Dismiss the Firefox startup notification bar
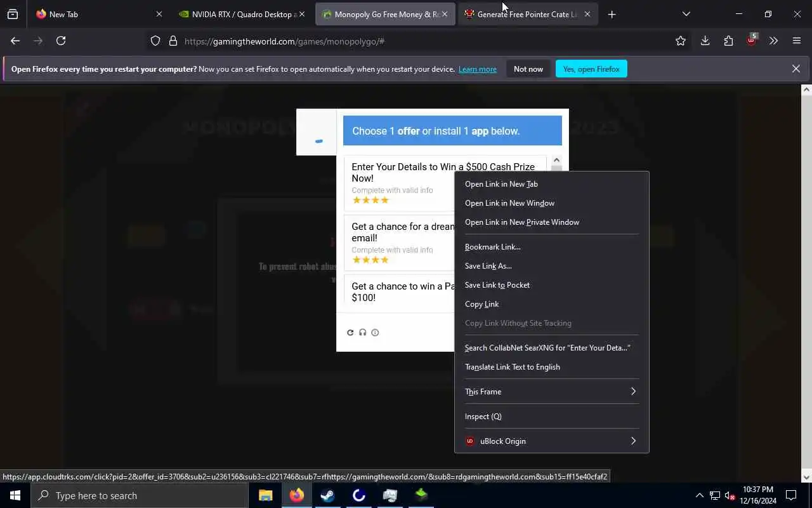 pos(796,69)
